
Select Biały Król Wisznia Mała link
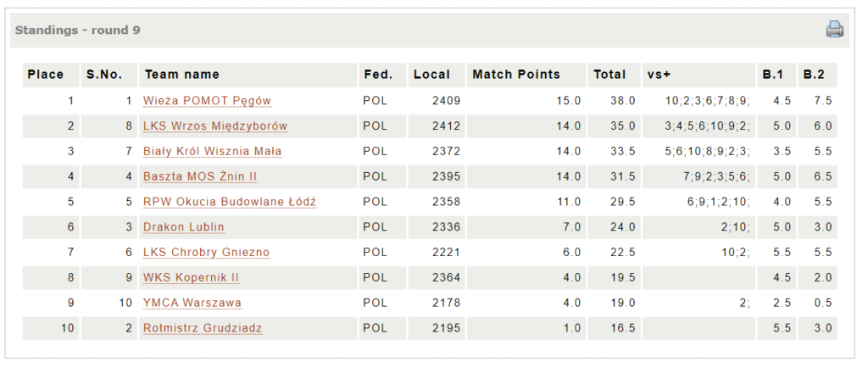pos(212,152)
